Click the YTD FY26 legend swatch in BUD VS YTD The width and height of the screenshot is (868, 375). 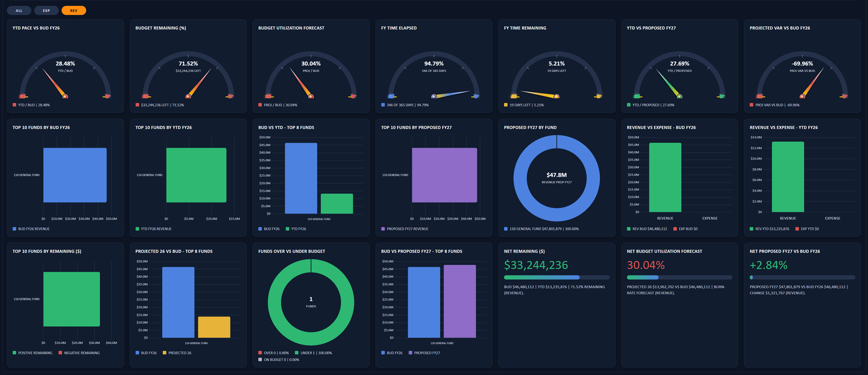(287, 229)
